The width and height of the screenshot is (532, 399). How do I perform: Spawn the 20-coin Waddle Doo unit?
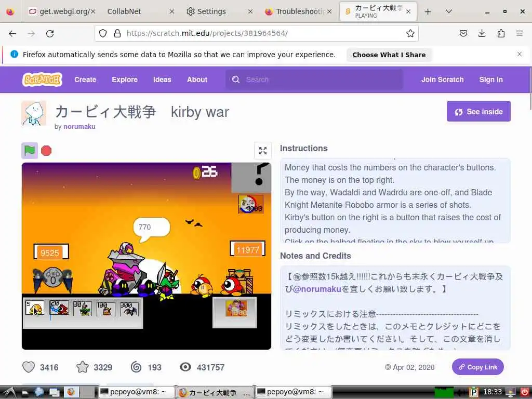59,308
